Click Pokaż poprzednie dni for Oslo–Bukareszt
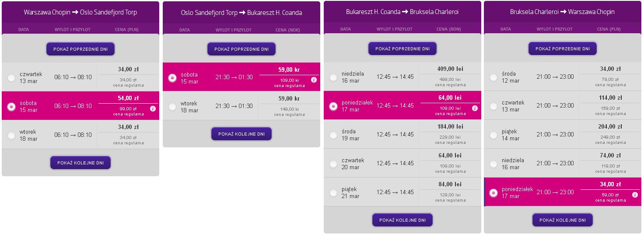This screenshot has height=237, width=644. pyautogui.click(x=241, y=49)
